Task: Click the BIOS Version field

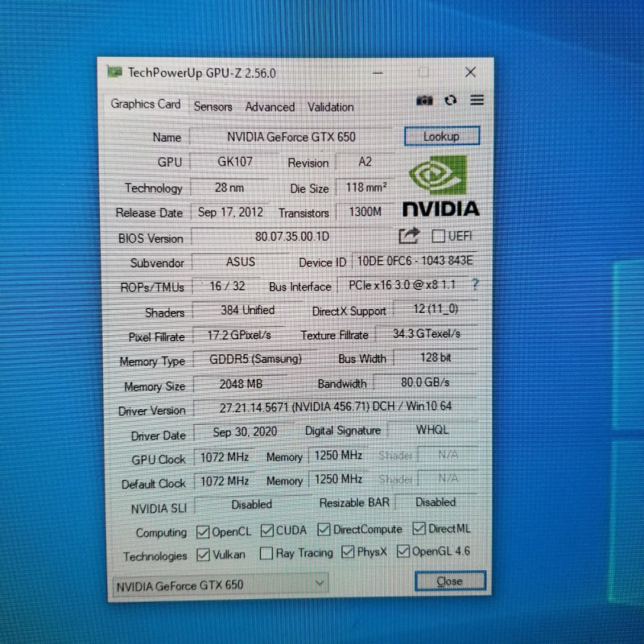Action: [x=292, y=237]
